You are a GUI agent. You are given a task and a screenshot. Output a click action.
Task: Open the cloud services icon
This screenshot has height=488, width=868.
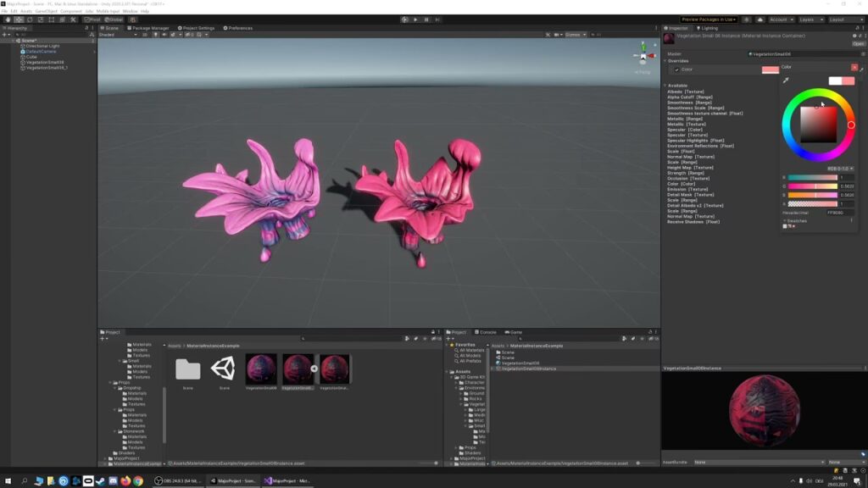pyautogui.click(x=759, y=19)
